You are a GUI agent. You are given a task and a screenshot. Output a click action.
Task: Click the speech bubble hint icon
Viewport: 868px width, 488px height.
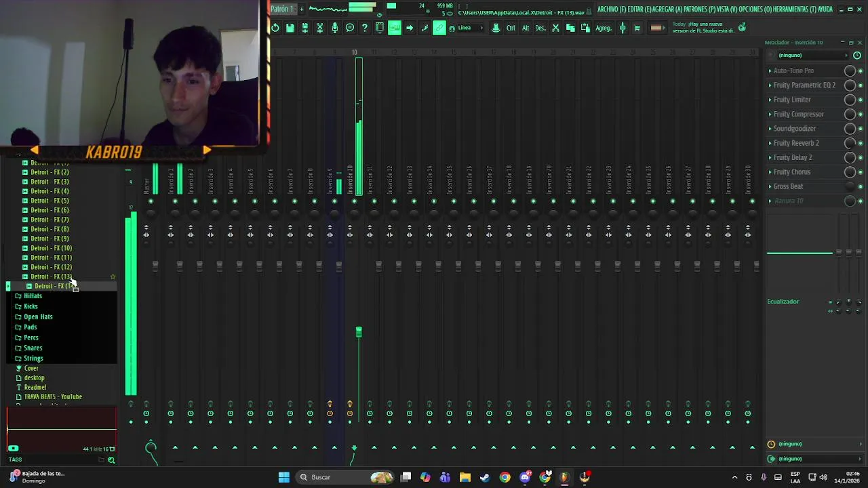coord(349,28)
